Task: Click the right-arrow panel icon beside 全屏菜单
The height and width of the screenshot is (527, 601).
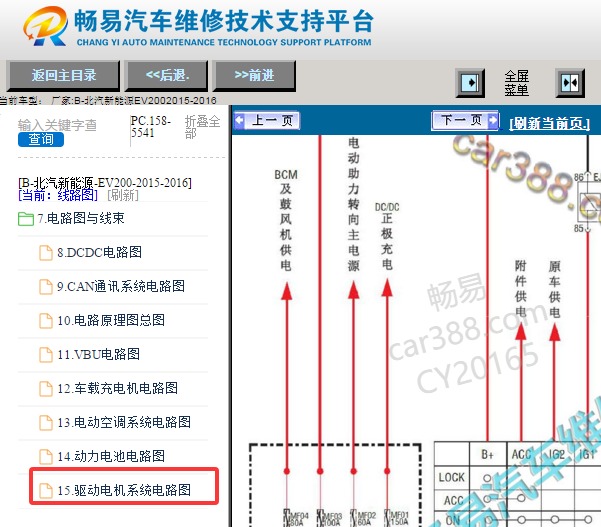Action: click(x=470, y=83)
